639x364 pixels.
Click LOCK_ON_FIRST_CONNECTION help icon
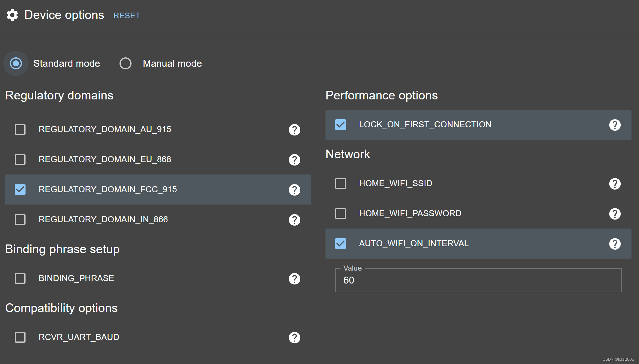(615, 125)
